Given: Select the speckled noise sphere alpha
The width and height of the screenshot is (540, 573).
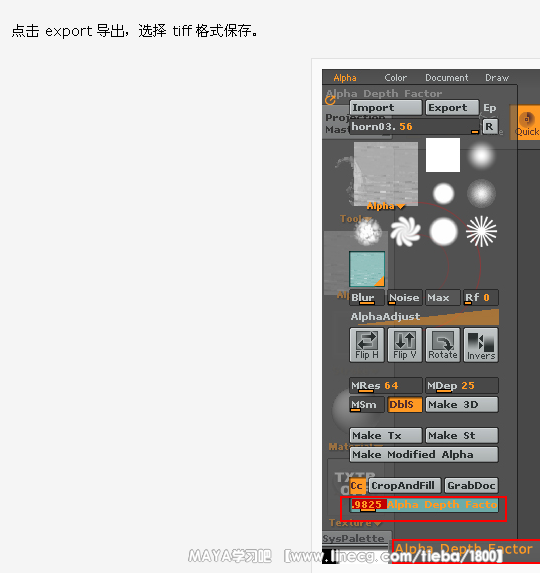Looking at the screenshot, I should (x=481, y=193).
